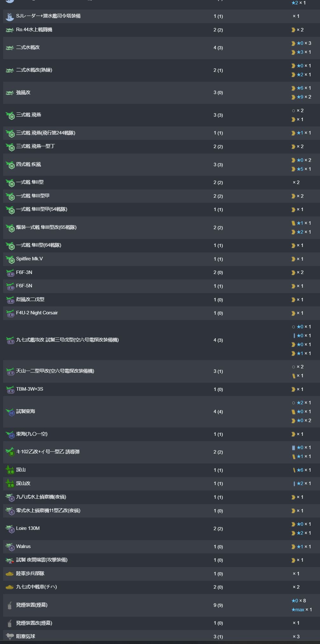The image size is (320, 644).
Task: Click the 9 (9) count for 発煙装置(煙幕)
Action: tap(218, 605)
